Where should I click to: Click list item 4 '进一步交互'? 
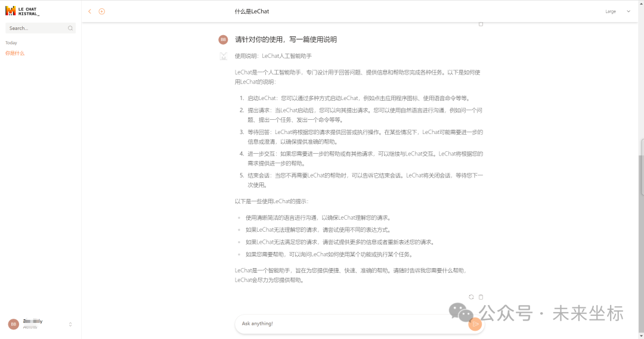[x=365, y=158]
